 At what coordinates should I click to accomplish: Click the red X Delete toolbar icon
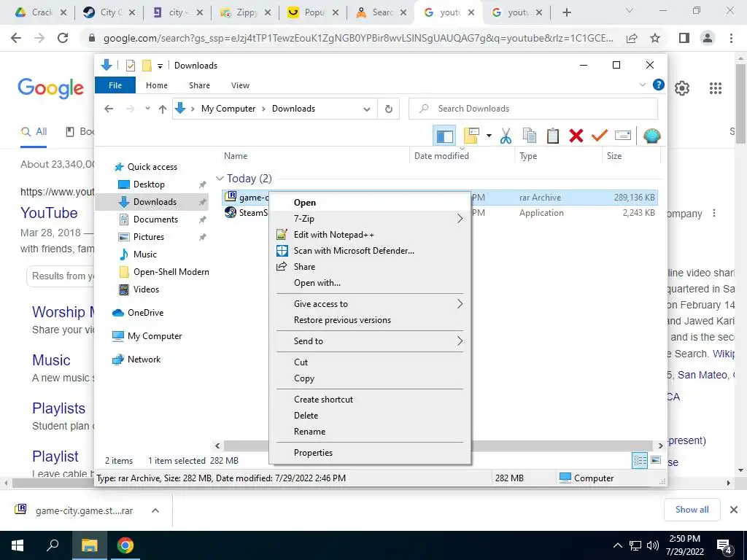click(576, 136)
